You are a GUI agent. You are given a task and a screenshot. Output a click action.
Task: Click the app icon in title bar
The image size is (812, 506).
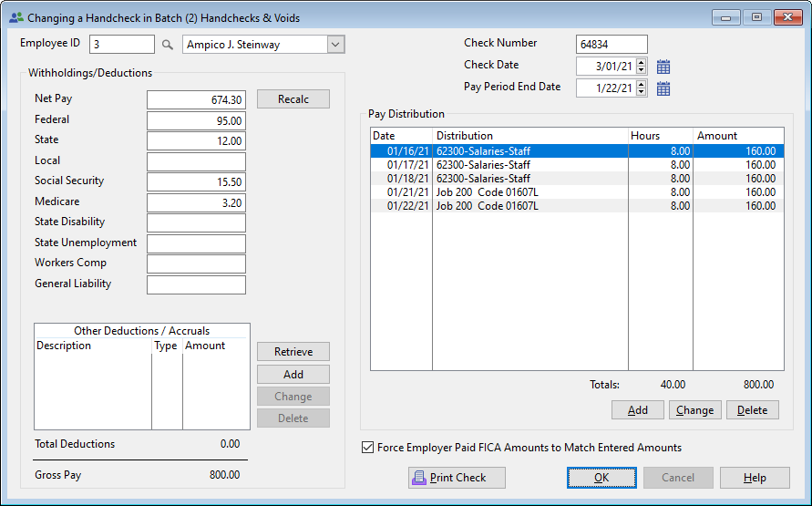tap(15, 17)
